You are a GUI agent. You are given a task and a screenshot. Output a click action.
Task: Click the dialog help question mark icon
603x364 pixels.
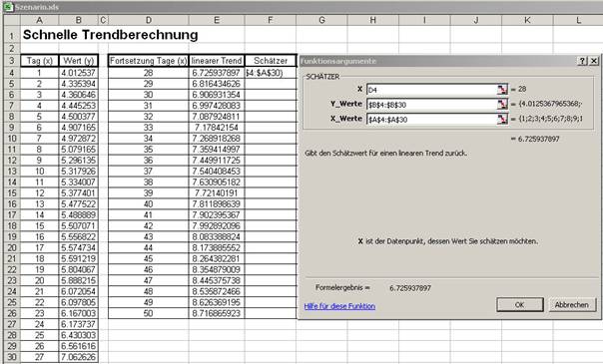583,61
